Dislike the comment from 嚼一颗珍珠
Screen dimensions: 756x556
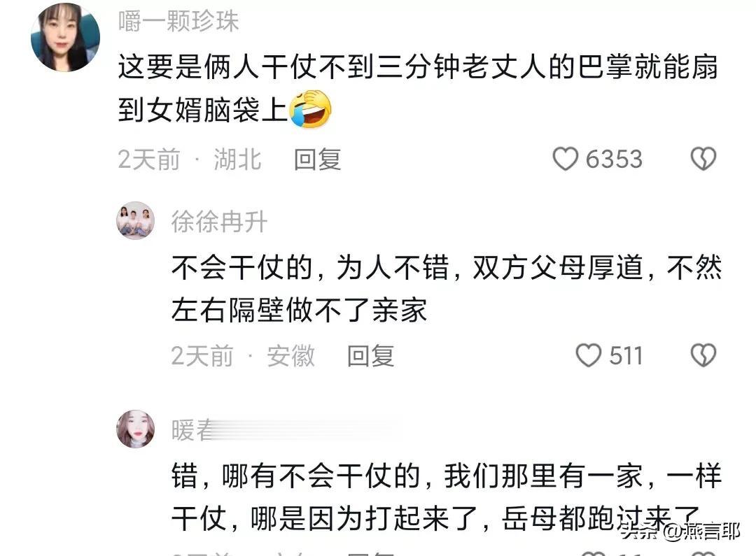(703, 159)
